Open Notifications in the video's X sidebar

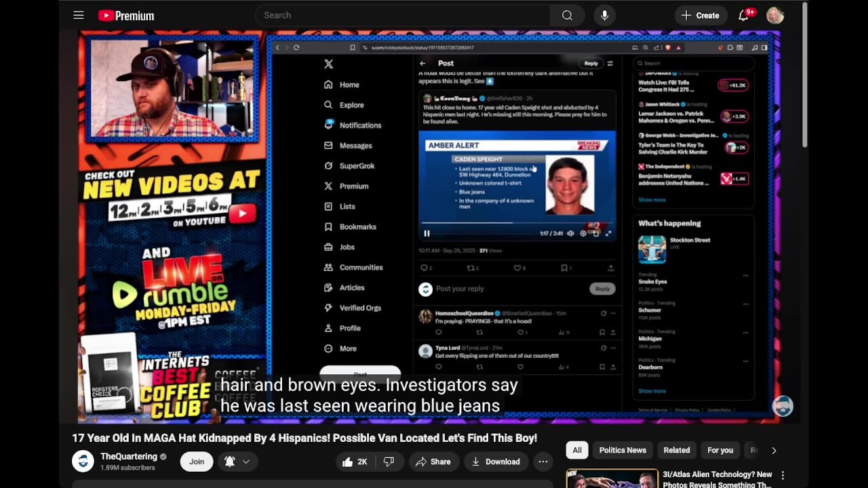352,125
